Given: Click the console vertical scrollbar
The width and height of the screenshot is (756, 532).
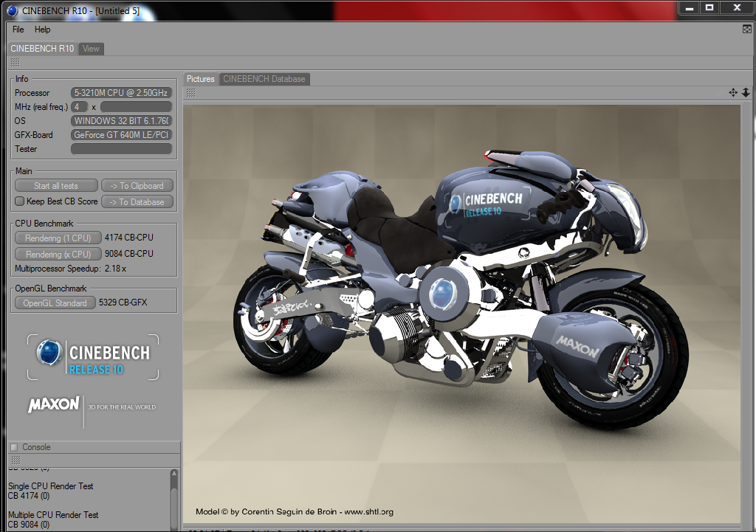Looking at the screenshot, I should point(174,500).
